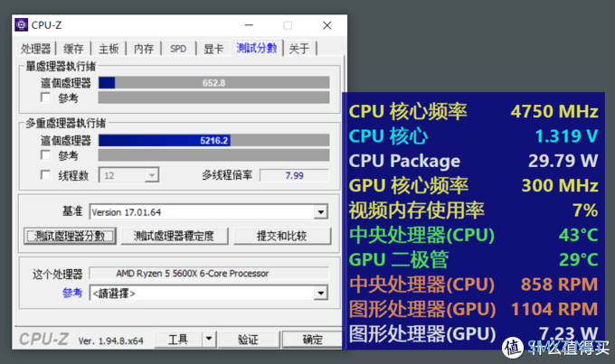Click the GPU 二极管 29°C reading

pos(473,259)
